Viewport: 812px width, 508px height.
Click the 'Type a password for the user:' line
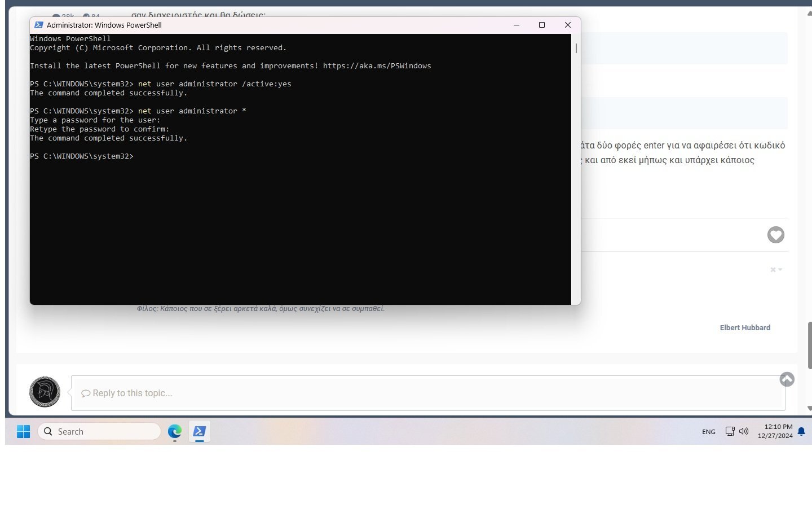click(x=95, y=120)
